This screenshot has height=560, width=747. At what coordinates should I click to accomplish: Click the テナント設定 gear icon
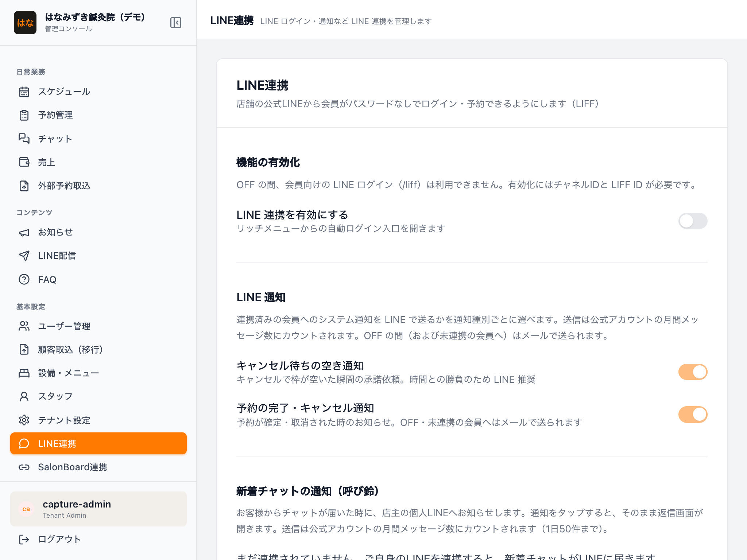click(24, 420)
